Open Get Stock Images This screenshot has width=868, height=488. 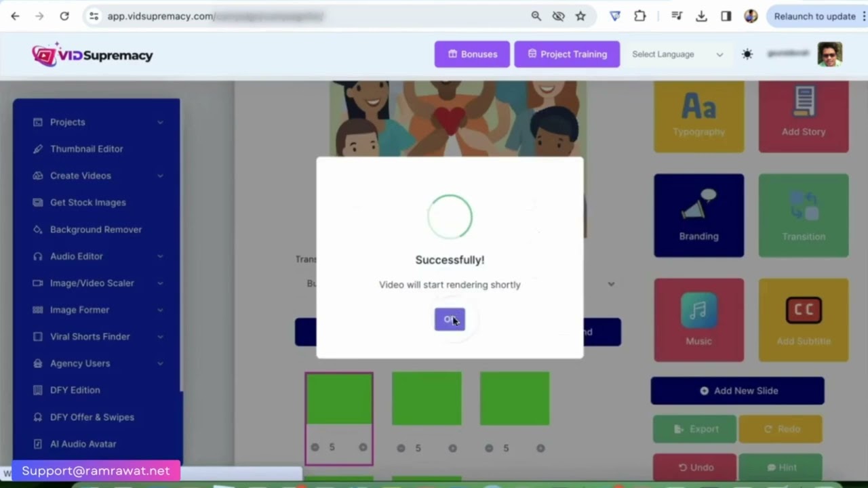(x=87, y=202)
